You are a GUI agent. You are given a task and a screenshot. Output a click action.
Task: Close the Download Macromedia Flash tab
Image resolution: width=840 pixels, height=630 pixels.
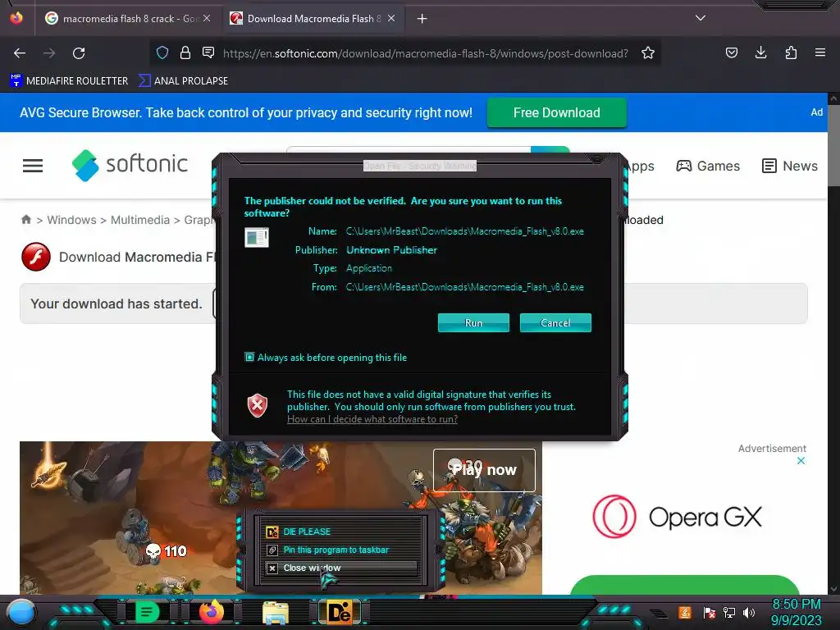tap(391, 18)
